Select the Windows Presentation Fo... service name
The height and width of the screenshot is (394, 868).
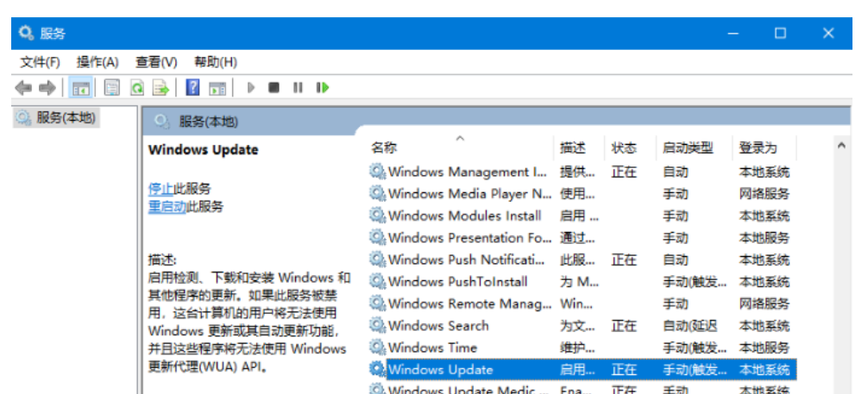pyautogui.click(x=470, y=238)
